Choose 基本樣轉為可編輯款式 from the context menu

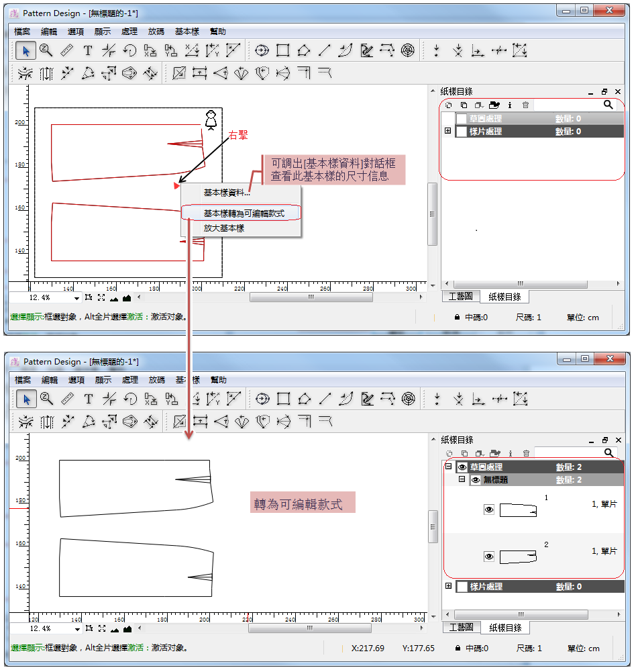click(x=244, y=213)
